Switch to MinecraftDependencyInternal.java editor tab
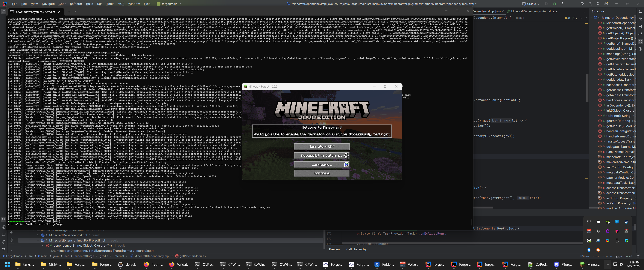The height and width of the screenshot is (270, 644). 534,11
